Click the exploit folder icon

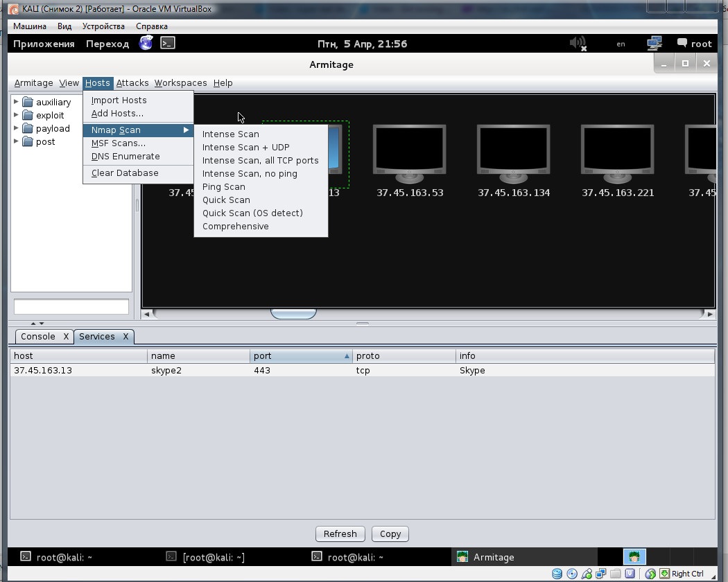[x=28, y=115]
